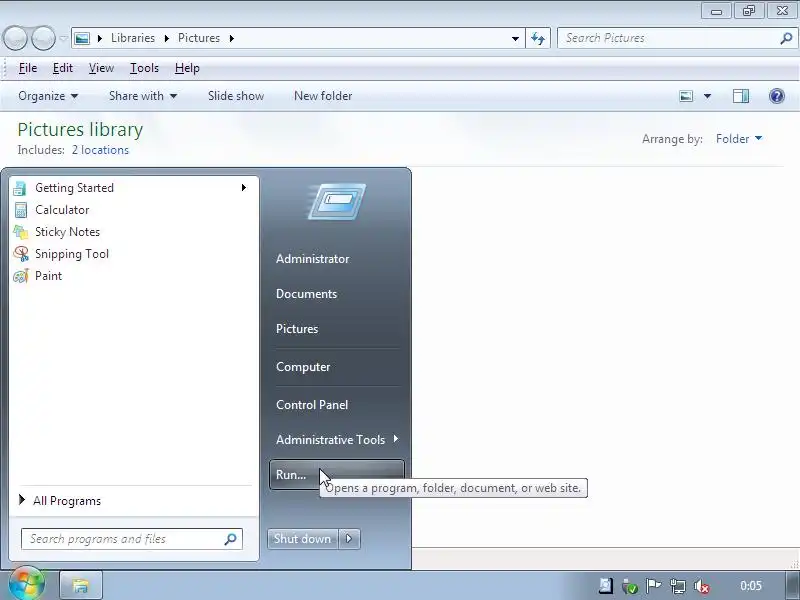Viewport: 800px width, 600px height.
Task: Open the Tools menu
Action: [144, 68]
